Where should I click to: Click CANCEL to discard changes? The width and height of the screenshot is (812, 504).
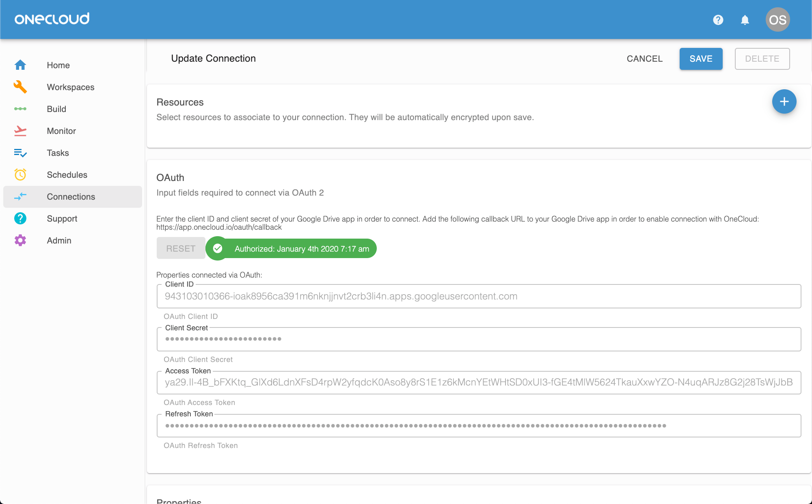644,59
